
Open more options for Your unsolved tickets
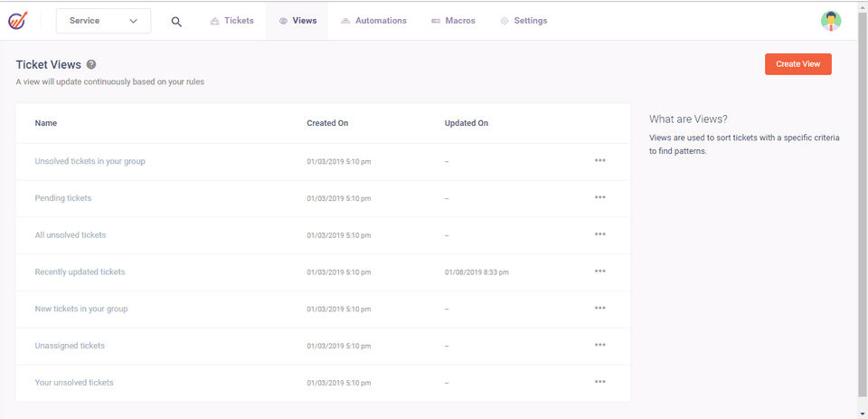pyautogui.click(x=599, y=382)
